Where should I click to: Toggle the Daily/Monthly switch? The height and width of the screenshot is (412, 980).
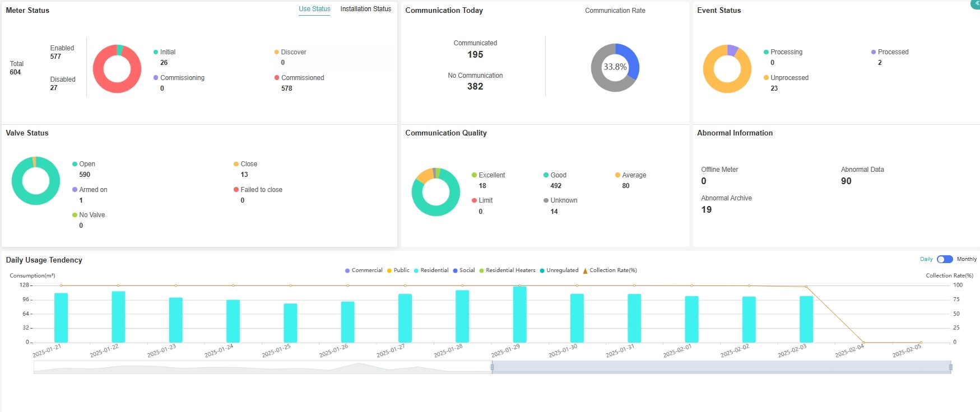click(x=945, y=259)
